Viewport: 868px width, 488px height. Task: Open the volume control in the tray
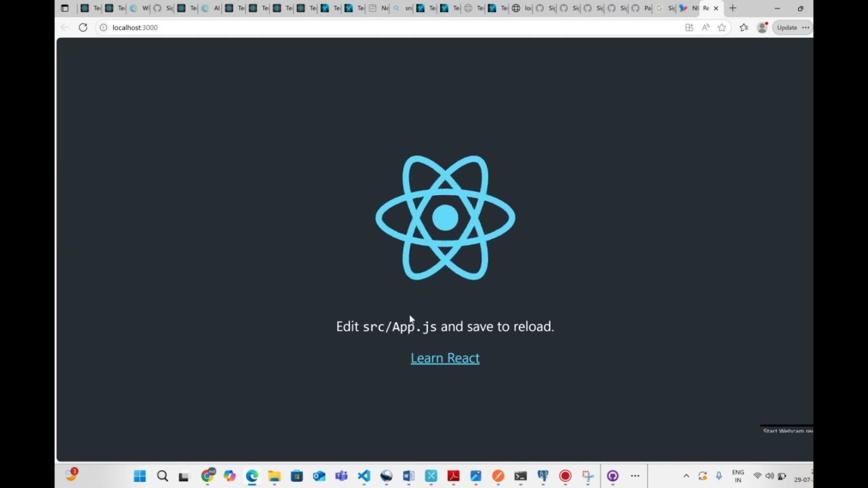coord(769,476)
